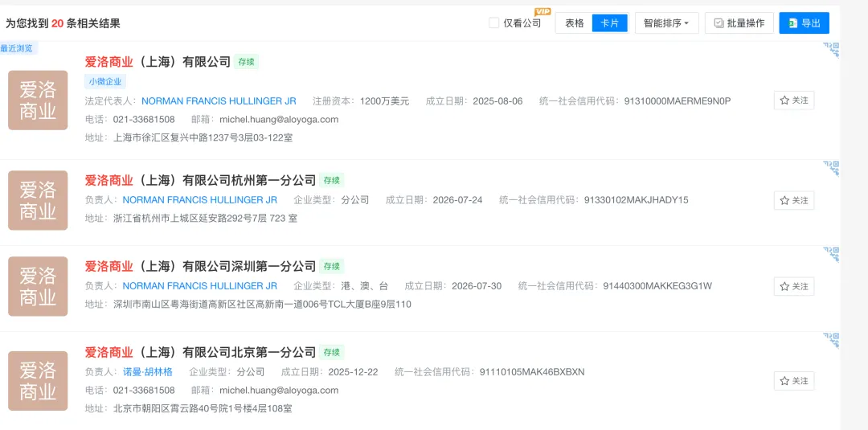
Task: Open legal representative link in first company card
Action: (x=219, y=101)
